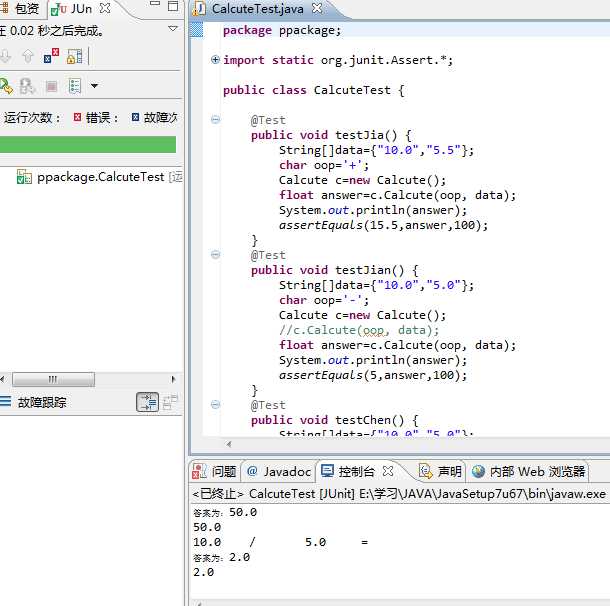Click console line 10.0 / 5.0 =
The width and height of the screenshot is (610, 606).
point(280,542)
